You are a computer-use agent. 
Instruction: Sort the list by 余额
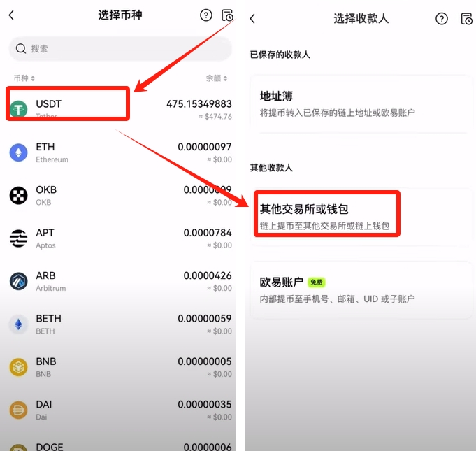coord(217,78)
